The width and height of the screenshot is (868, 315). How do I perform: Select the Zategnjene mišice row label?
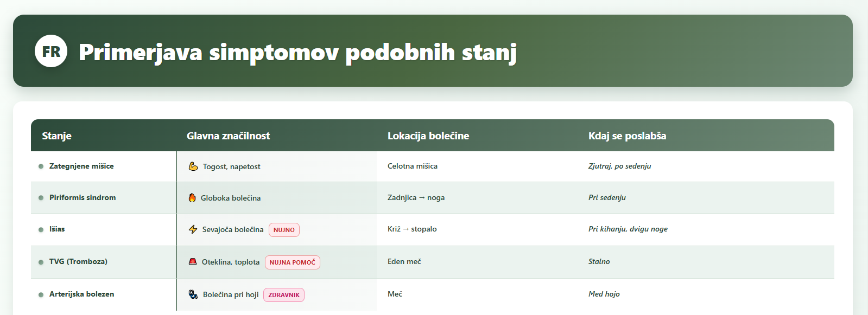click(x=81, y=166)
